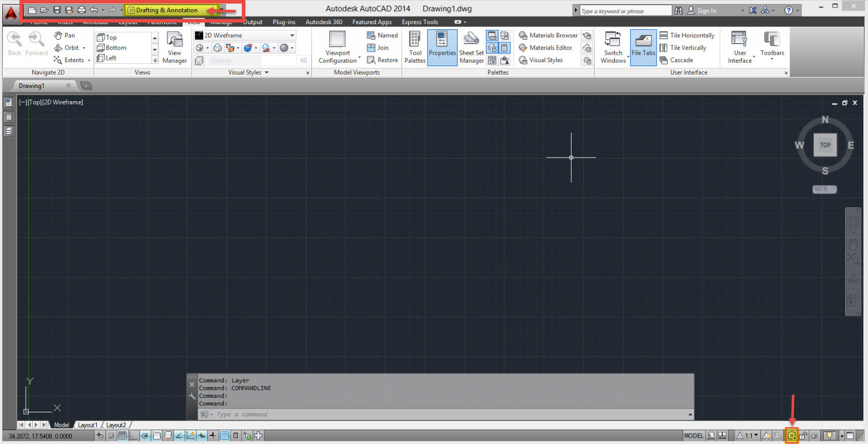
Task: Click the Open file folder icon
Action: click(x=44, y=10)
